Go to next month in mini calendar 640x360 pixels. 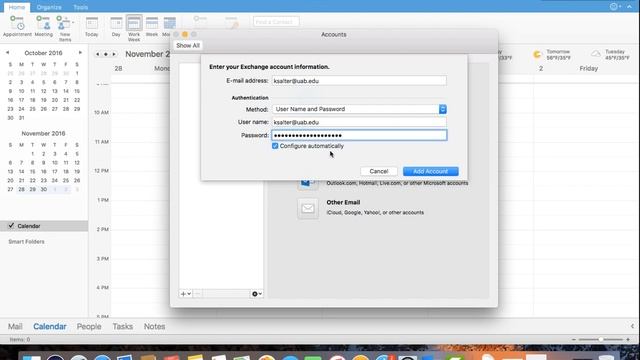pyautogui.click(x=80, y=53)
